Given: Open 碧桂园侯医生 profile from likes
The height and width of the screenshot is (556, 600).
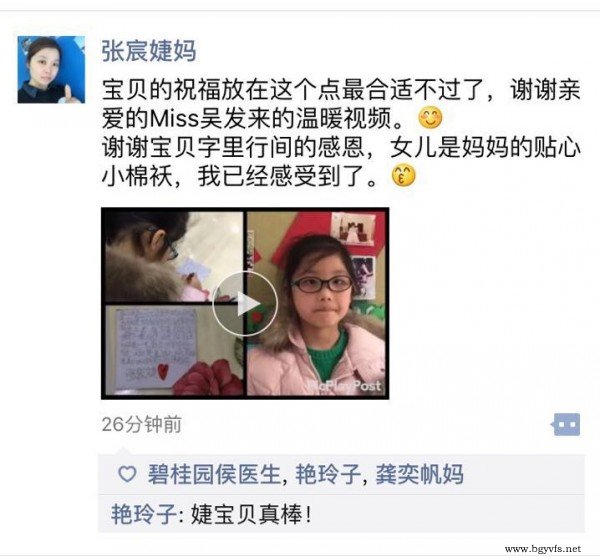Looking at the screenshot, I should pyautogui.click(x=214, y=474).
